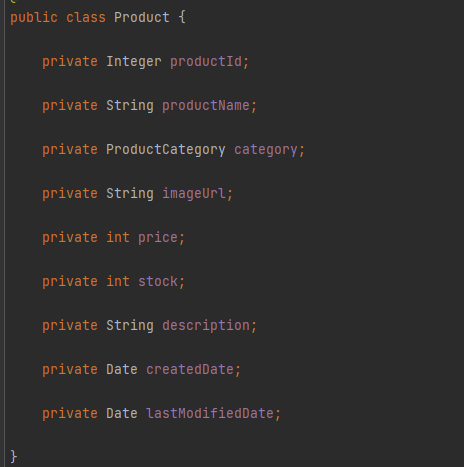Screen dimensions: 464x467
Task: Select the ProductCategory type reference
Action: pos(166,150)
